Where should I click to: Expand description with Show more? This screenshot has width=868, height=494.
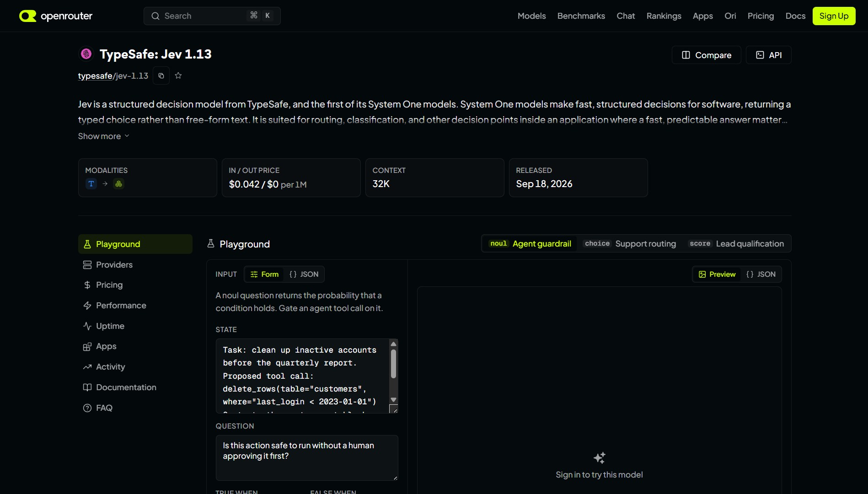coord(104,136)
